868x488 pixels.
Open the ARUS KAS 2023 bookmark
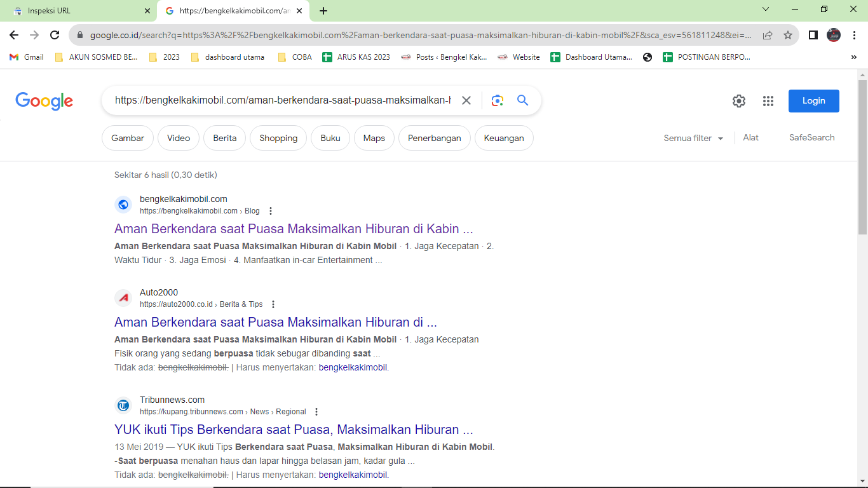pos(356,57)
